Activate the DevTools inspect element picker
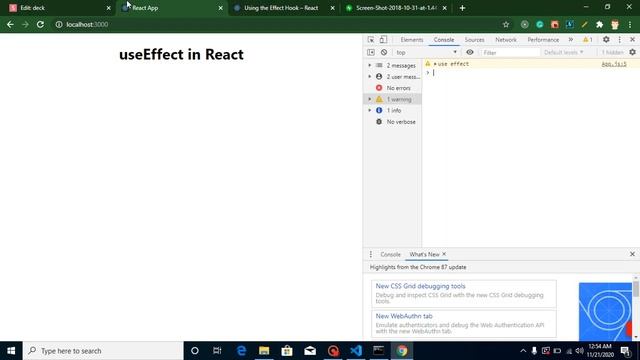 [371, 40]
